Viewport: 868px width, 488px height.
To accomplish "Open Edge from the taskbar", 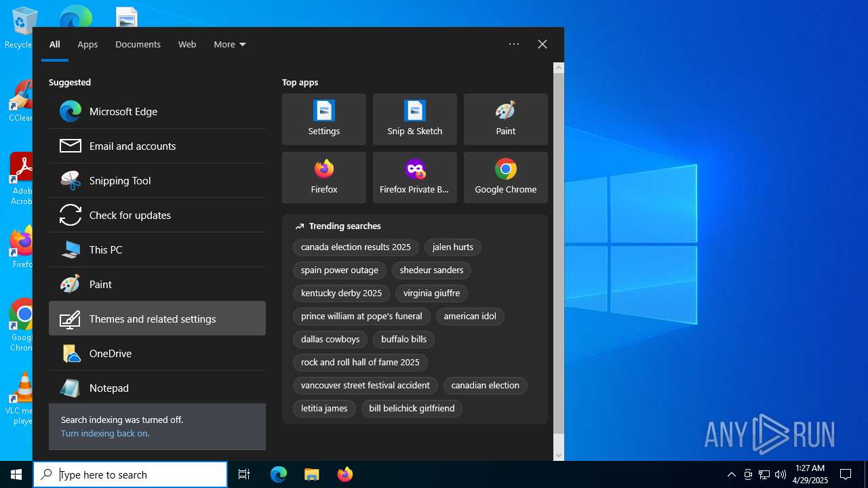I will pyautogui.click(x=279, y=474).
